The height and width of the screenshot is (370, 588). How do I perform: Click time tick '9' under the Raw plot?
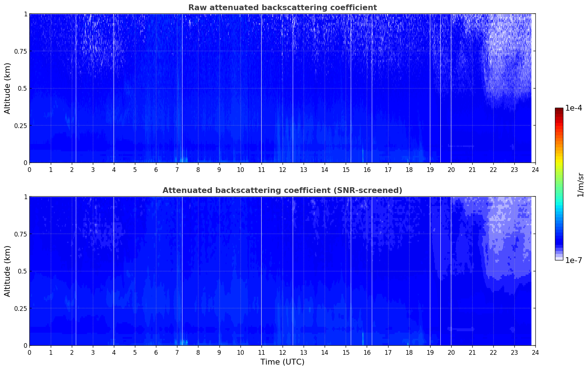[219, 169]
